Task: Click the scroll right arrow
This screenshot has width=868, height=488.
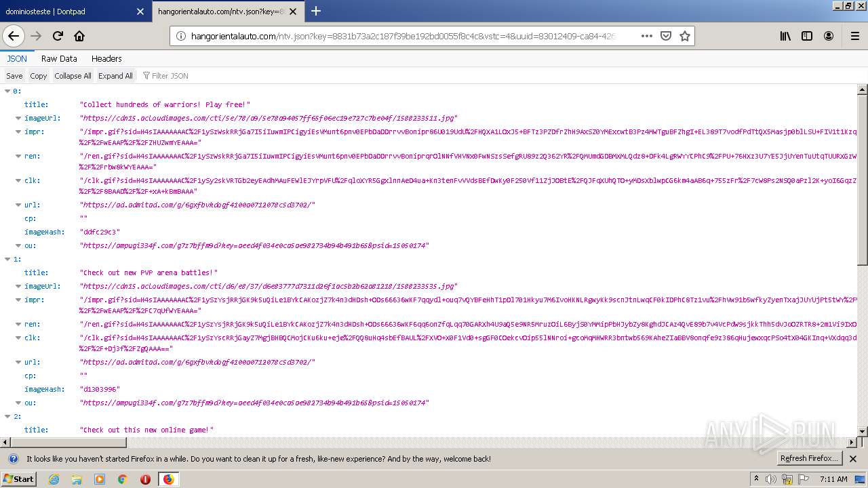Action: [x=852, y=442]
